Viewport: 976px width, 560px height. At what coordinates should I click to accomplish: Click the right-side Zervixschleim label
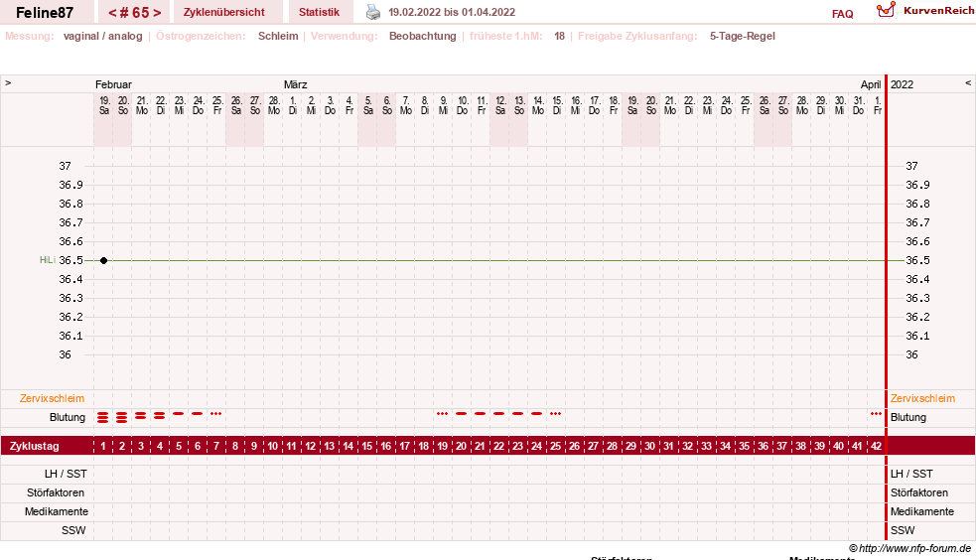[x=922, y=398]
